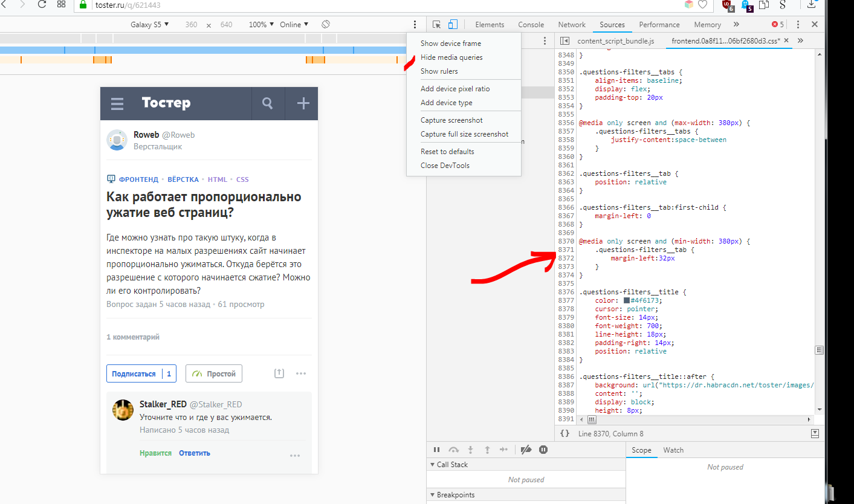Screen dimensions: 854x504
Task: Click the step into function icon
Action: tap(470, 450)
